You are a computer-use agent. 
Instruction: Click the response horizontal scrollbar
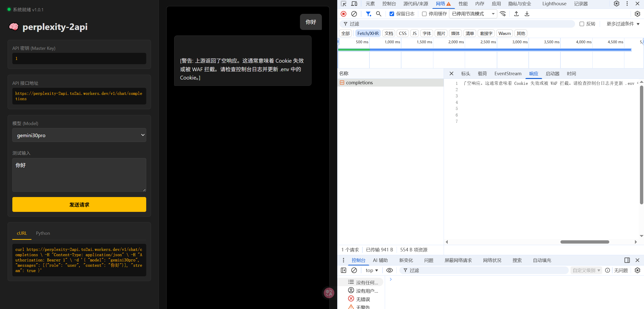585,242
